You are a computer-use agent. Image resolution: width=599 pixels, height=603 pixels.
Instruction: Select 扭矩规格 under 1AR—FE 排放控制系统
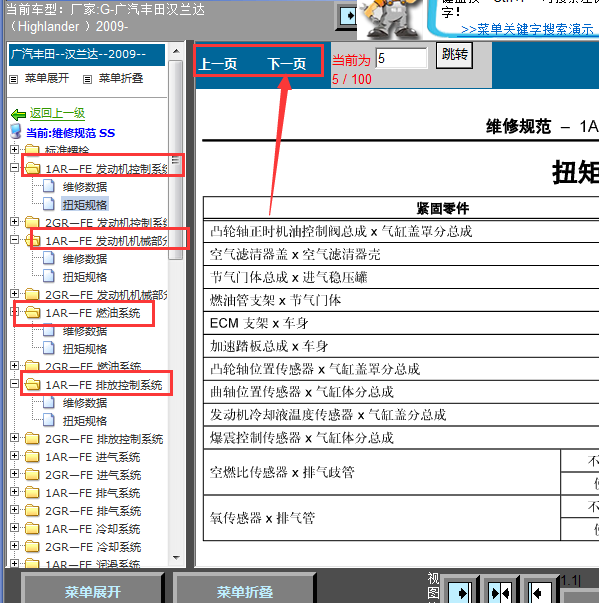pos(85,421)
